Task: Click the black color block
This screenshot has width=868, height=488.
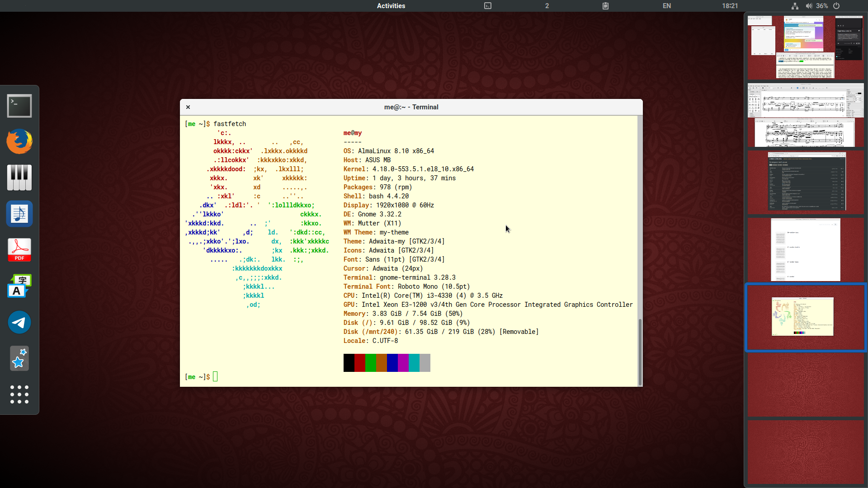Action: click(x=349, y=363)
